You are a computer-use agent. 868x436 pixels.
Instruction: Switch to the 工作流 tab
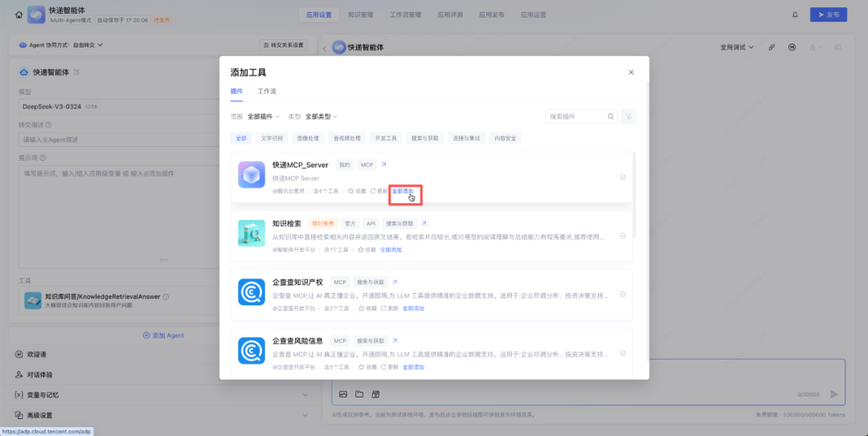tap(267, 92)
